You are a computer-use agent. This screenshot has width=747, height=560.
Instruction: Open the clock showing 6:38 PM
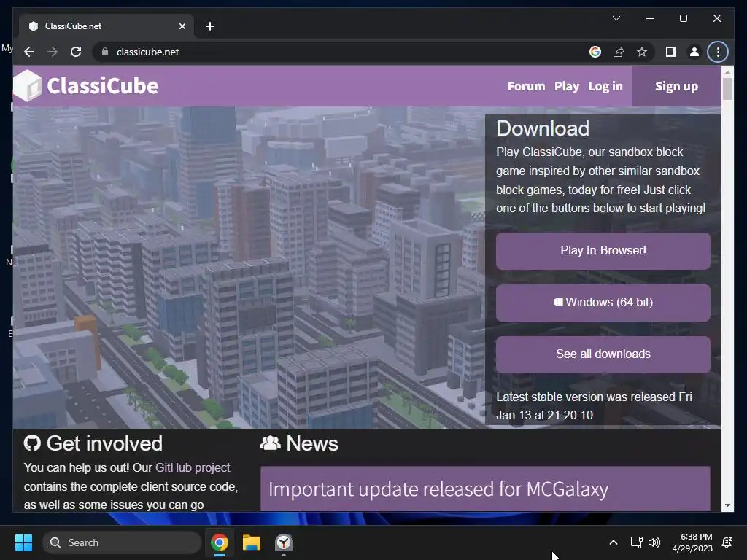[x=692, y=542]
